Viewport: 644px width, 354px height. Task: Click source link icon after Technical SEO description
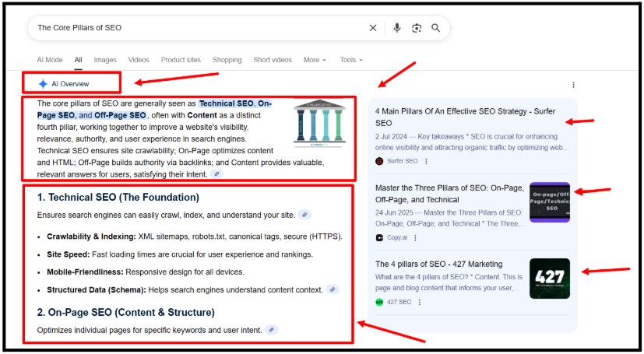[305, 215]
